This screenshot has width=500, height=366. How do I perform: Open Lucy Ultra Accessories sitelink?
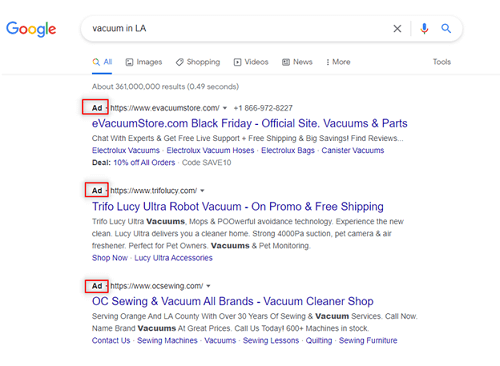173,258
